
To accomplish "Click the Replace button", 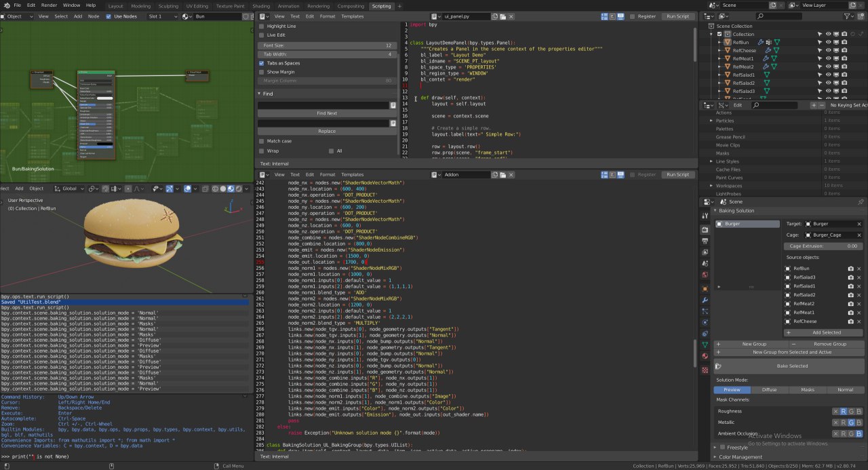I will [x=327, y=132].
